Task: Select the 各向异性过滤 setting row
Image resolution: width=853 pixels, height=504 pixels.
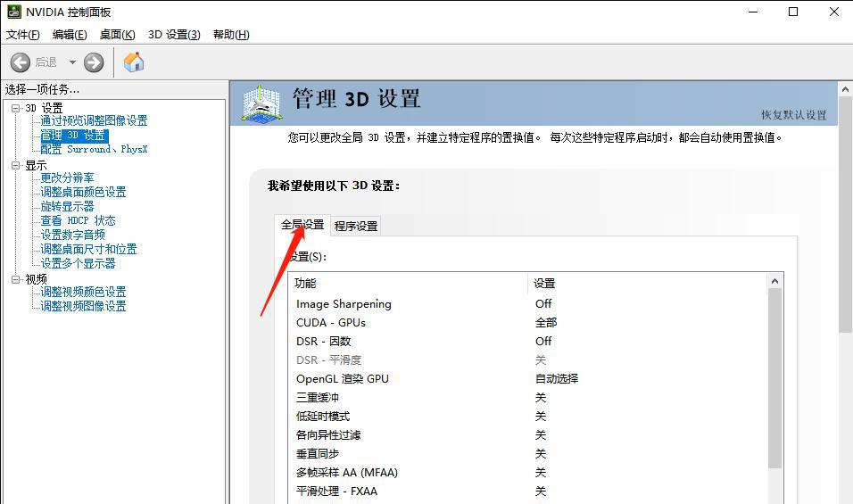Action: [x=527, y=435]
